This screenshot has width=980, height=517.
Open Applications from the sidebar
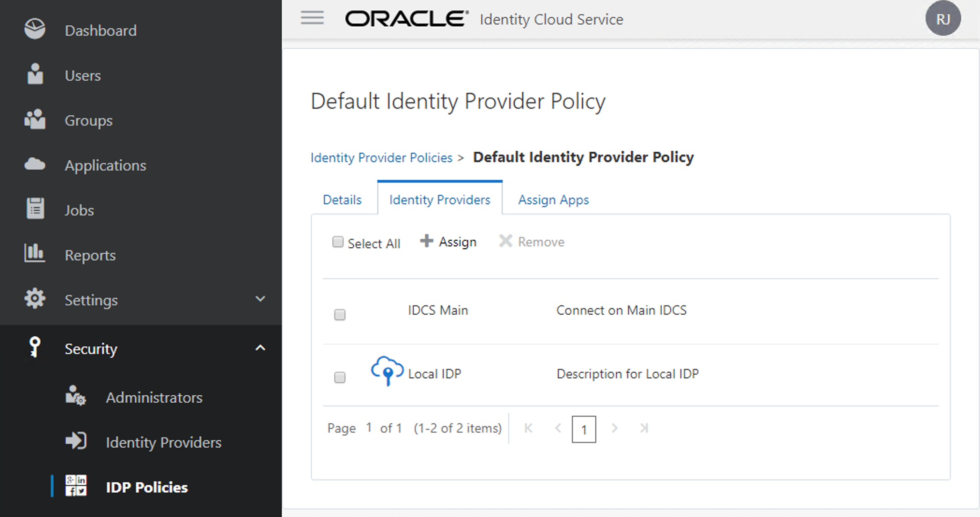pos(105,165)
